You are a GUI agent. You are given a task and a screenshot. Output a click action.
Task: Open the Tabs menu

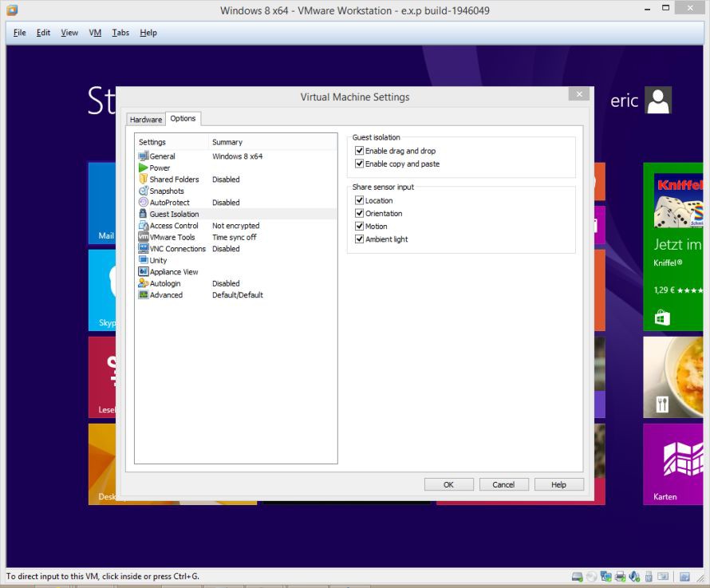[120, 33]
